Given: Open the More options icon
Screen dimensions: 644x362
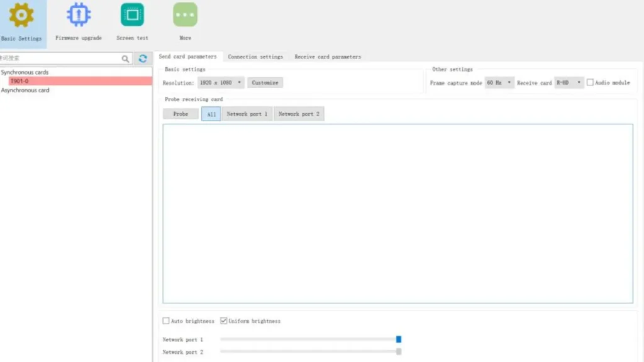Looking at the screenshot, I should pos(185,16).
